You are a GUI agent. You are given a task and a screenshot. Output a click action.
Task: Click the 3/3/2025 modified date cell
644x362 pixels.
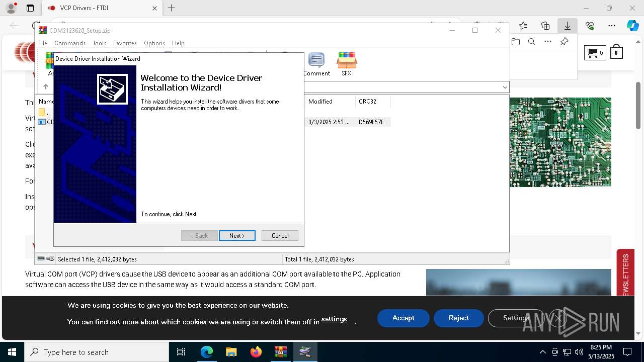(x=329, y=122)
